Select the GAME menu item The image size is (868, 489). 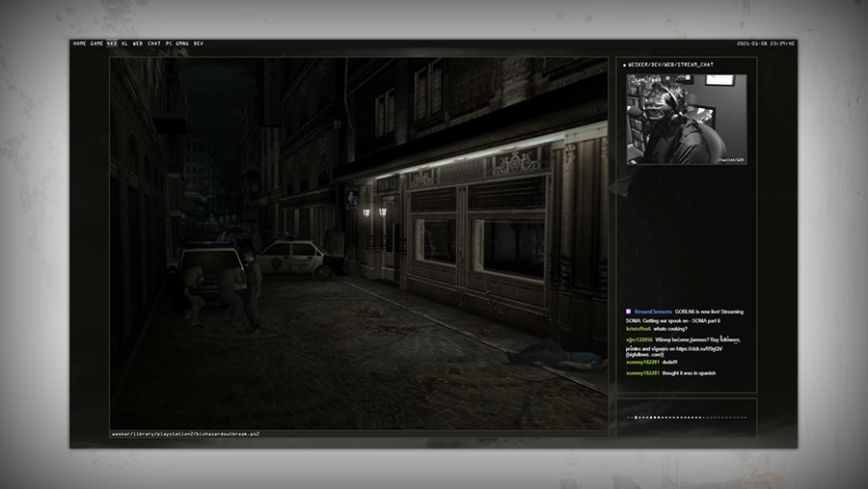tap(96, 43)
